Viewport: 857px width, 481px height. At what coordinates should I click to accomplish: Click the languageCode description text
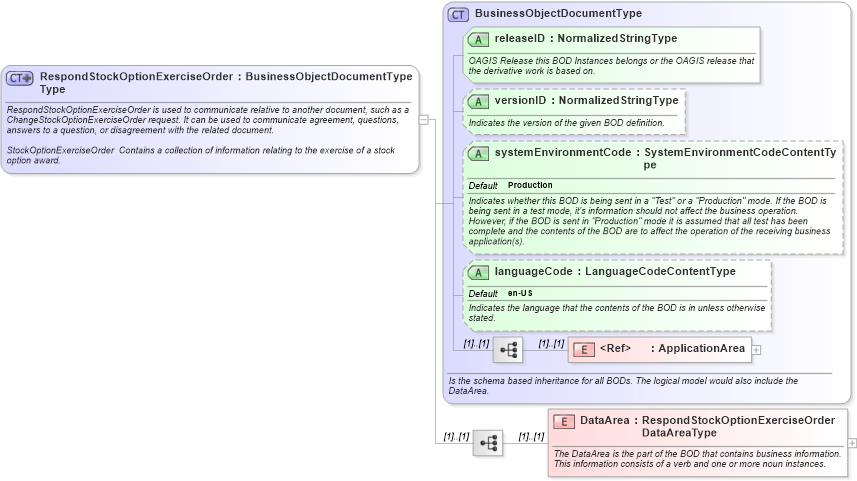(x=617, y=313)
